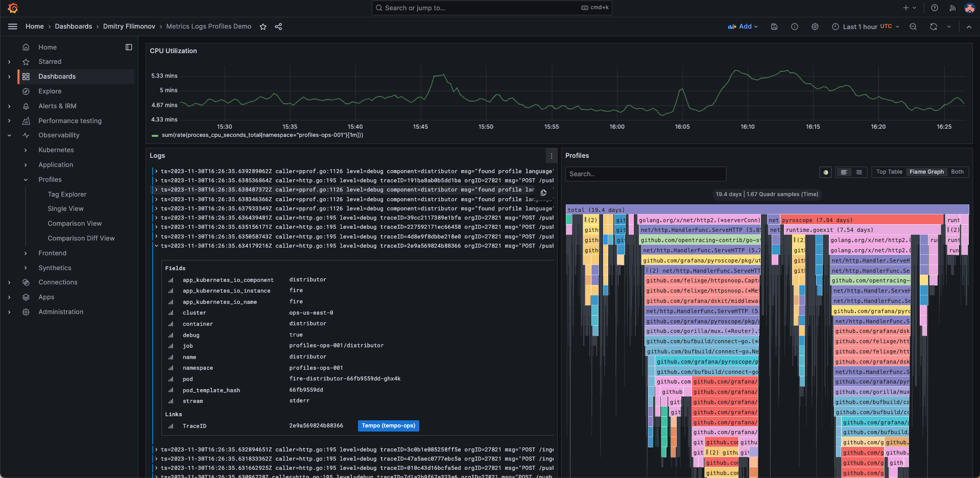Collapse the Profiles sidebar section

[26, 180]
